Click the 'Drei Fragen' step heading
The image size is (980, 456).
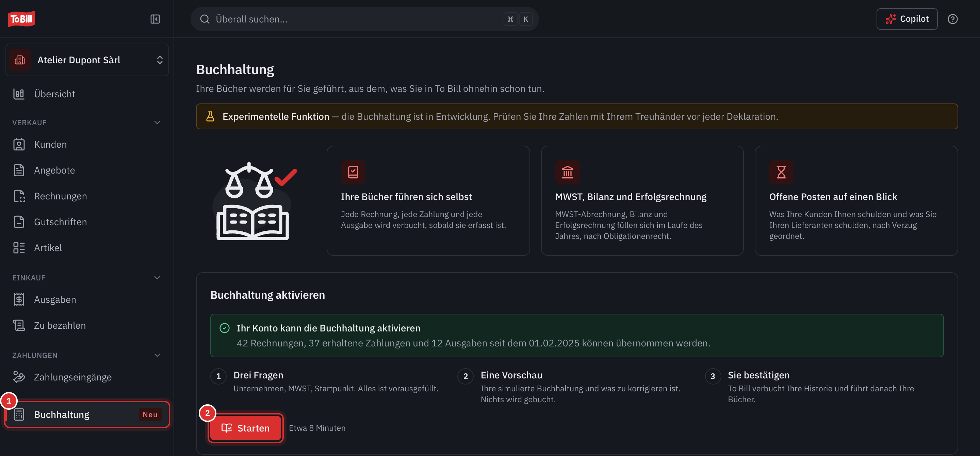click(x=258, y=375)
